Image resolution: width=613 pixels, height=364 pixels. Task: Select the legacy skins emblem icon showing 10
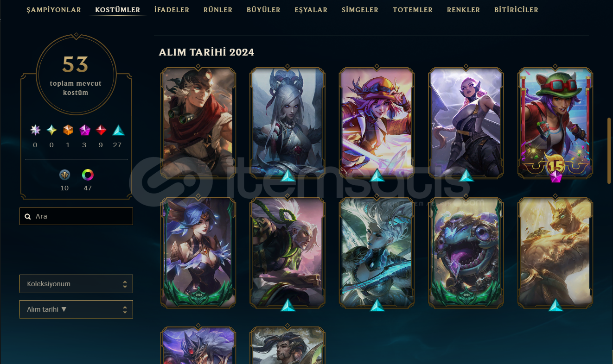[x=64, y=175]
